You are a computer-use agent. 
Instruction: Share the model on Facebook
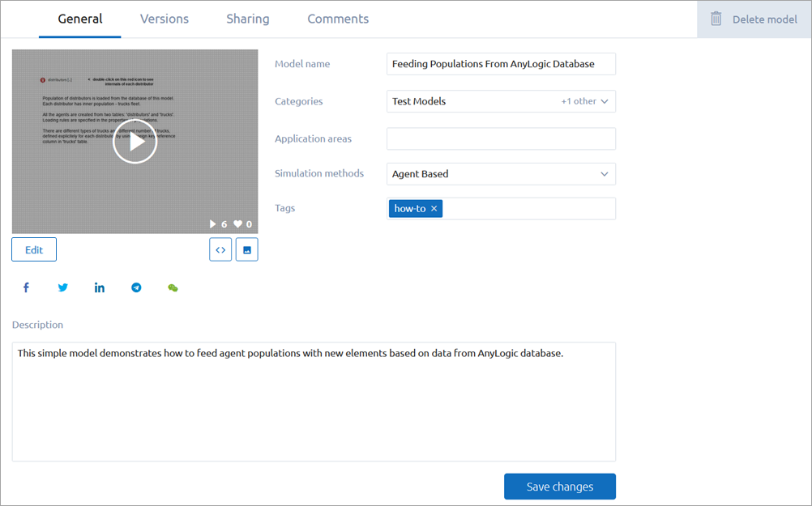[x=25, y=287]
